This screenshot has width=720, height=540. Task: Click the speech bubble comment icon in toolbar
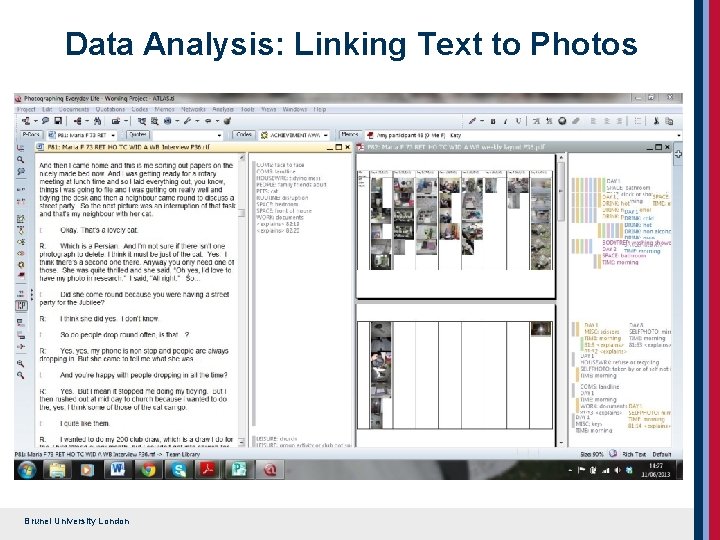pyautogui.click(x=45, y=121)
